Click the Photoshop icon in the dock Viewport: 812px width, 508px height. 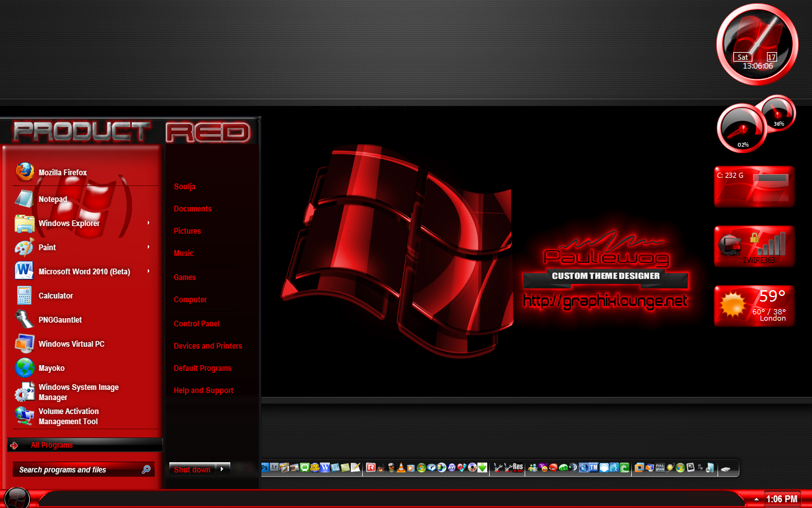pyautogui.click(x=265, y=467)
